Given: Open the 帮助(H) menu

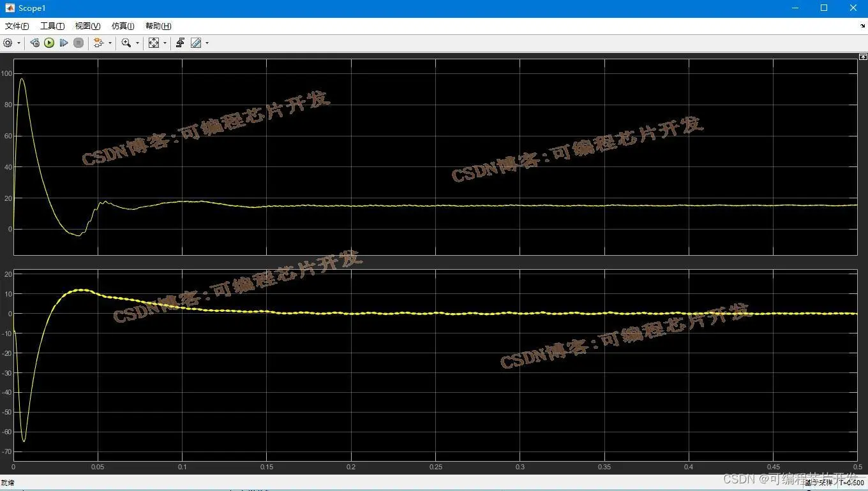Looking at the screenshot, I should (x=158, y=26).
